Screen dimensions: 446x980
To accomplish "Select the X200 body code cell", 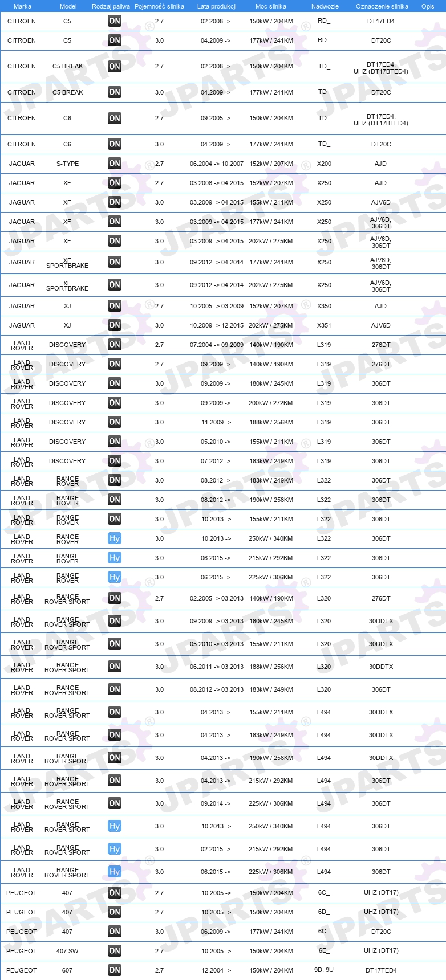I will pyautogui.click(x=324, y=164).
